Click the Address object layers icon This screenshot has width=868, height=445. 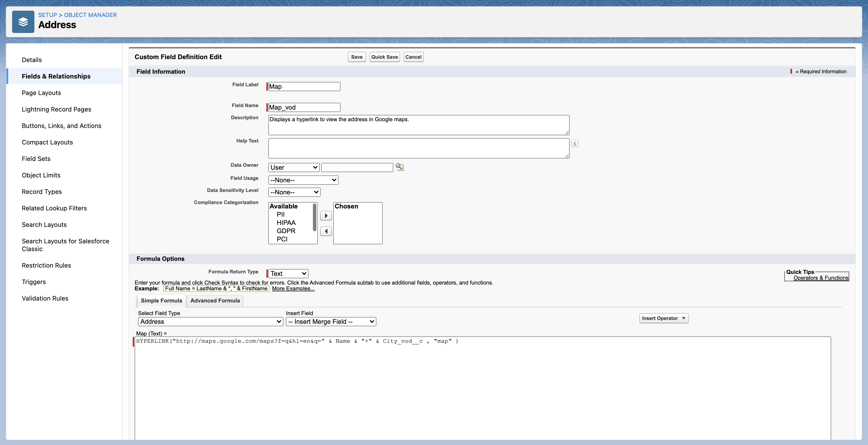pos(23,22)
